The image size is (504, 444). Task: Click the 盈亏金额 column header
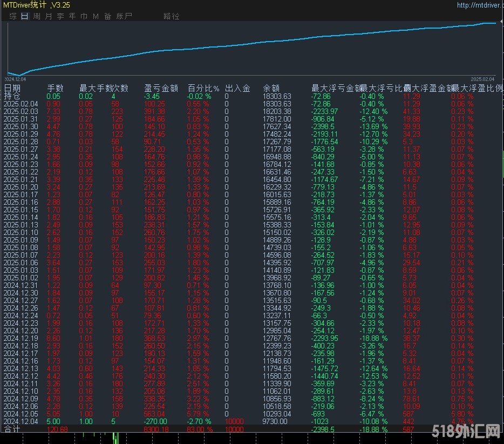(161, 88)
